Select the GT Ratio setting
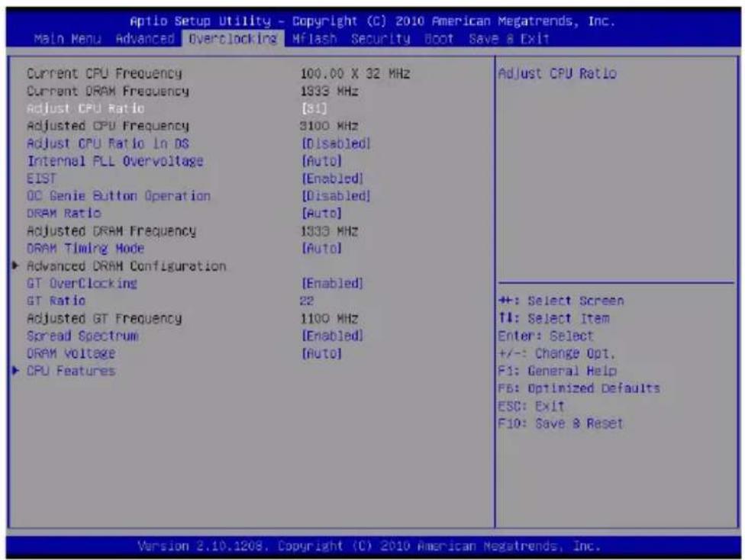This screenshot has height=560, width=745. (x=56, y=301)
